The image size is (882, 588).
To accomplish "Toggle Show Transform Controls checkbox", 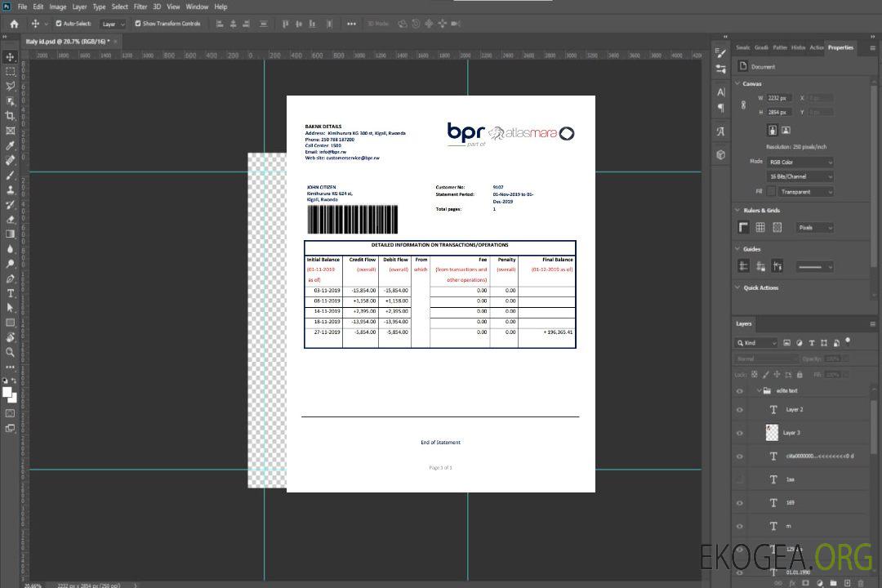I will point(138,24).
